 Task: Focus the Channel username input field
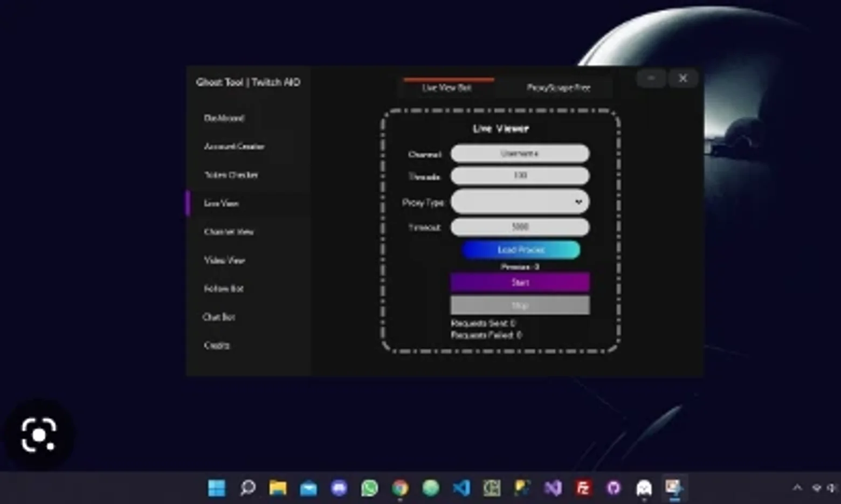pyautogui.click(x=520, y=154)
